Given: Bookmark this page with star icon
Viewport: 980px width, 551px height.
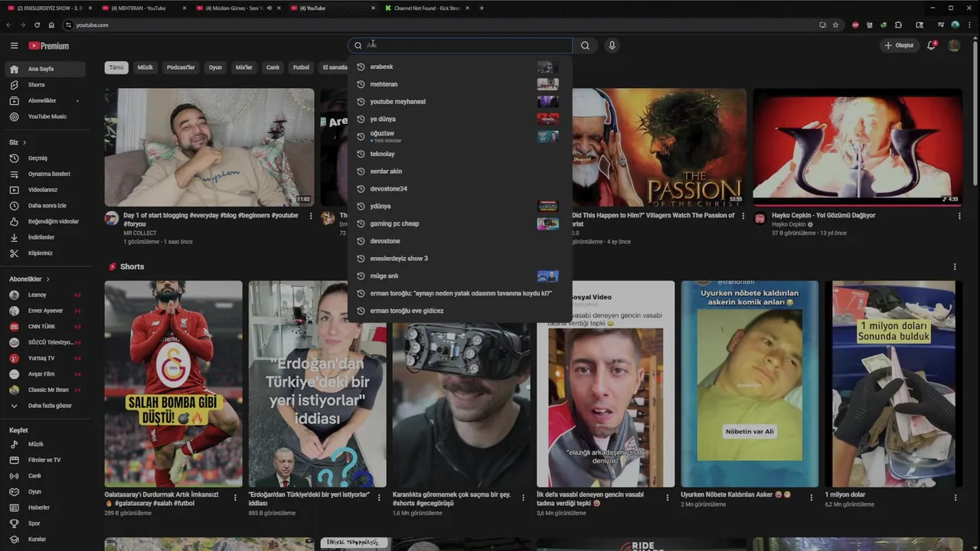Looking at the screenshot, I should pyautogui.click(x=835, y=24).
